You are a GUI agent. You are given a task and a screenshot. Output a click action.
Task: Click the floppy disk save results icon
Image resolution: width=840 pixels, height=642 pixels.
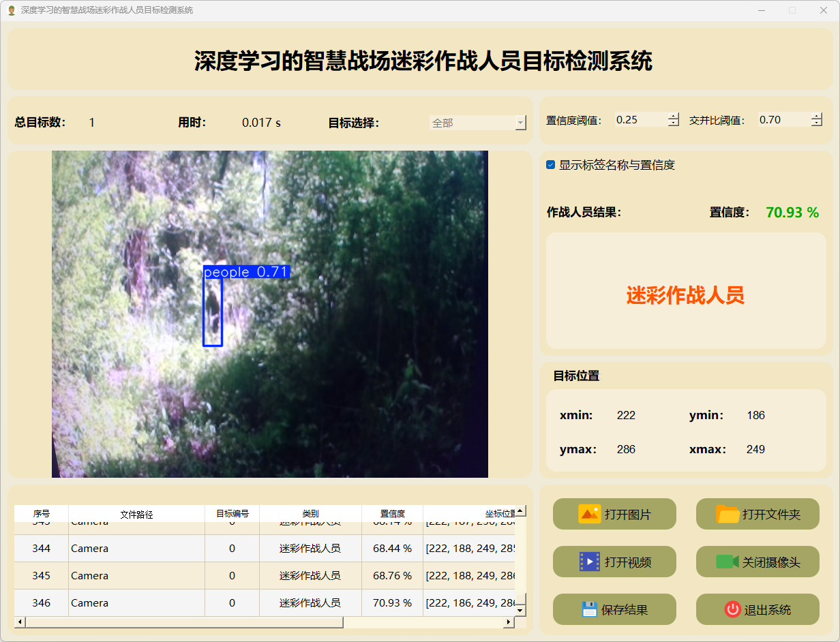tap(589, 609)
